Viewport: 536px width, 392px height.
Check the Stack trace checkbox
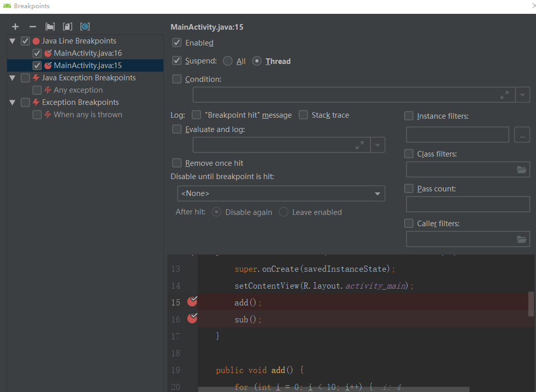tap(303, 115)
